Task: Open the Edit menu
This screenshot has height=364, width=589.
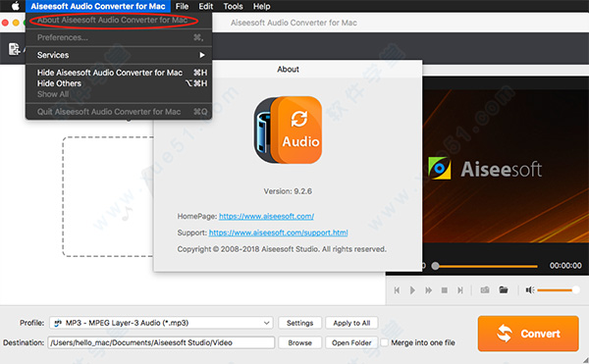Action: [x=206, y=6]
